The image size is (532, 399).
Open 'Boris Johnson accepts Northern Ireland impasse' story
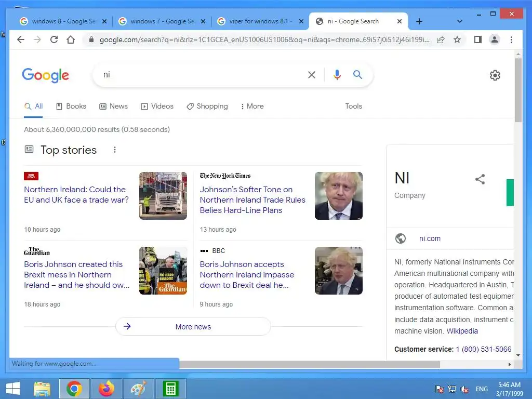(x=247, y=274)
